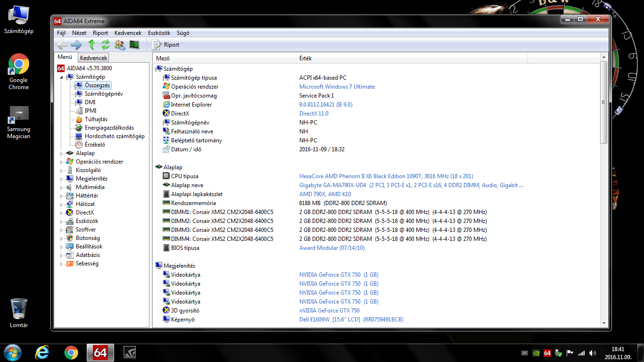Viewport: 644px width, 362px height.
Task: Open the Súgó menu
Action: click(x=183, y=33)
